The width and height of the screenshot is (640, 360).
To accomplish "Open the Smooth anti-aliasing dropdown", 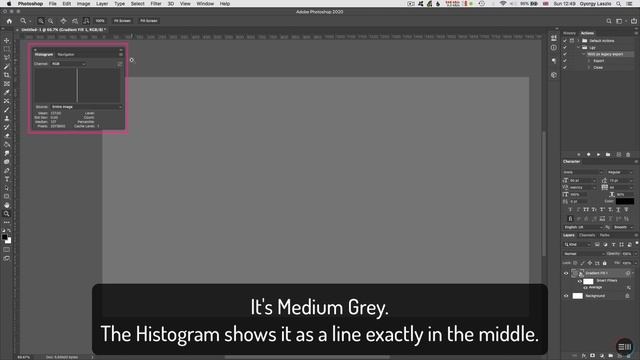I will coord(623,227).
